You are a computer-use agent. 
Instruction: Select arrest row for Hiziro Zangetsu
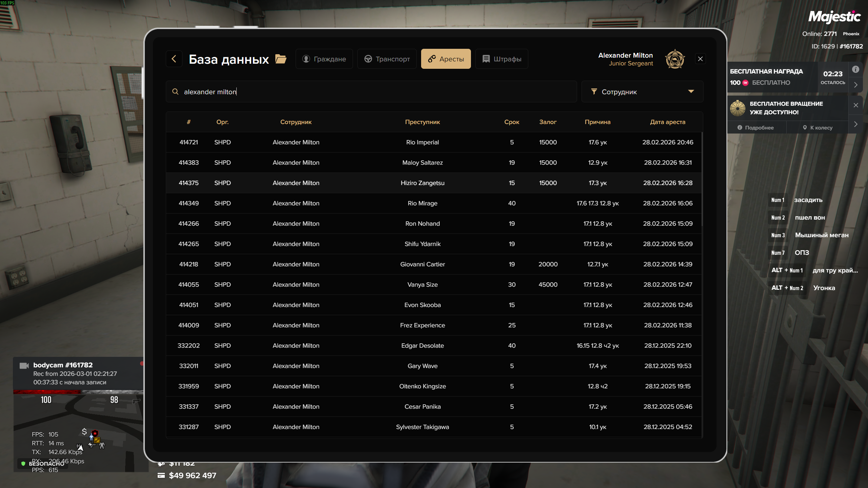point(422,183)
